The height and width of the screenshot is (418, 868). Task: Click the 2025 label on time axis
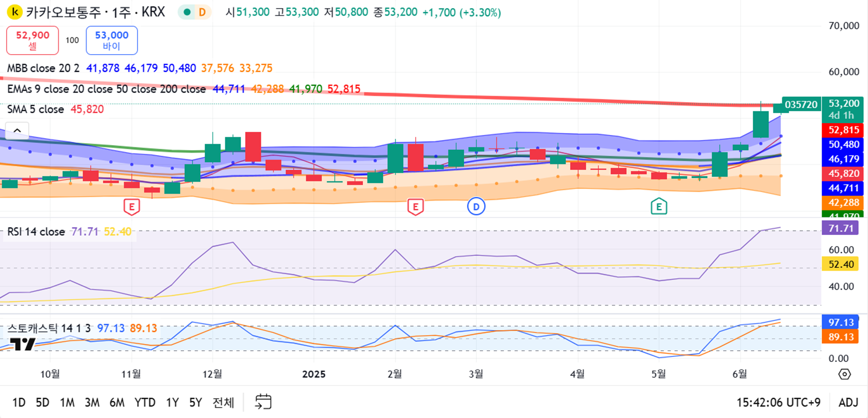coord(314,374)
